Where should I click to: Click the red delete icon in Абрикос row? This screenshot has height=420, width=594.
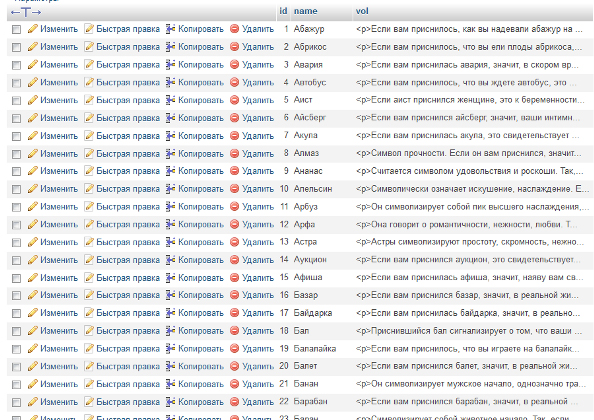pos(234,47)
